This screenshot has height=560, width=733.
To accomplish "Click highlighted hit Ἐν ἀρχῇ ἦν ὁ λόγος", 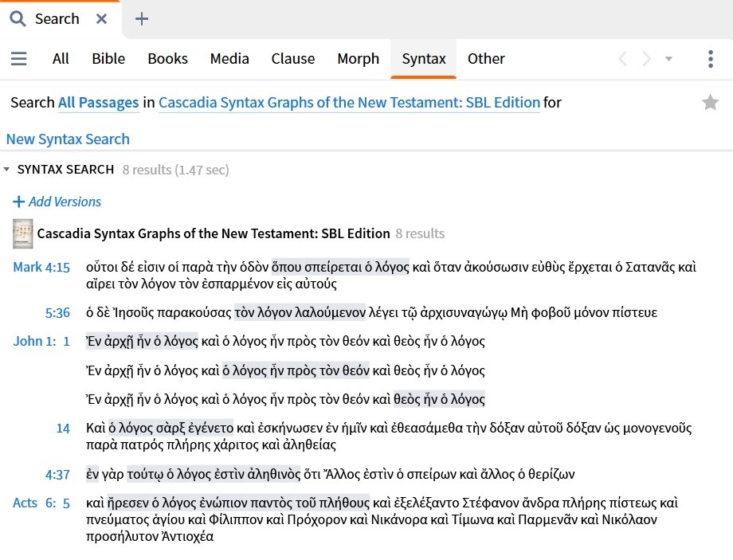I will pos(142,341).
